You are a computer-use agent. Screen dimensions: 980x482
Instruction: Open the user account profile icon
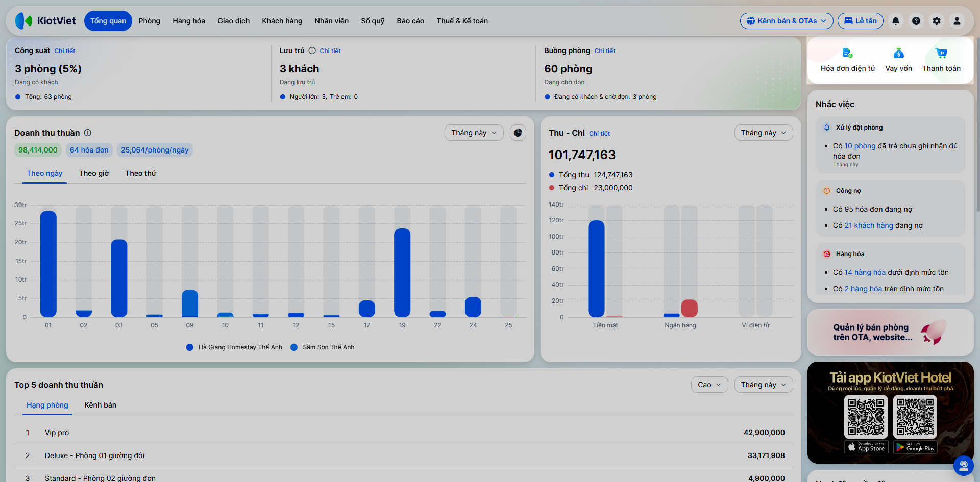click(957, 21)
